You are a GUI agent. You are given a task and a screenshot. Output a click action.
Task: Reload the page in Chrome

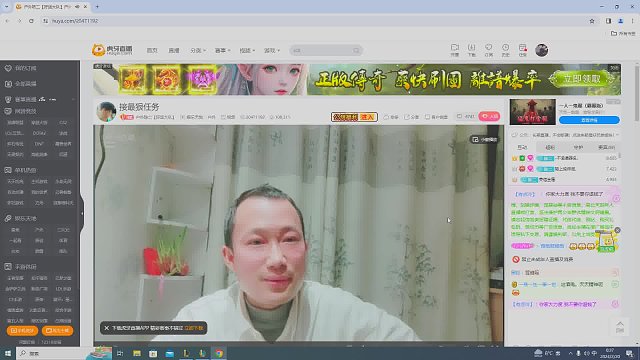(31, 21)
